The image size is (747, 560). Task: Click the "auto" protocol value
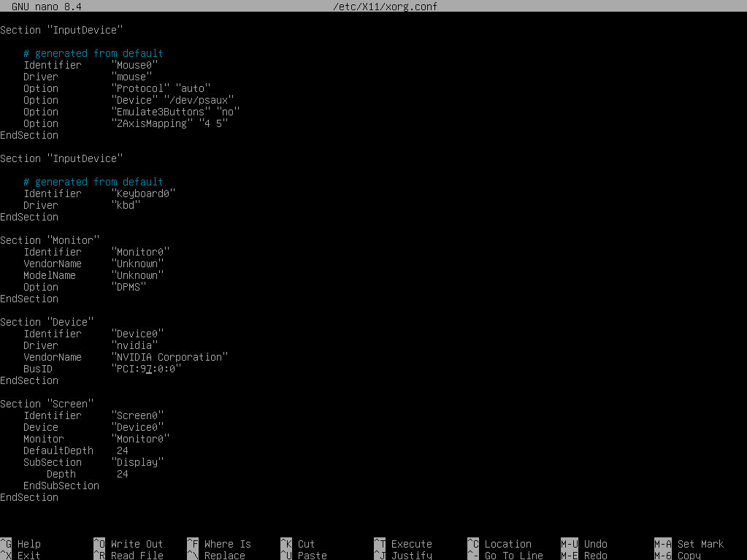tap(193, 88)
